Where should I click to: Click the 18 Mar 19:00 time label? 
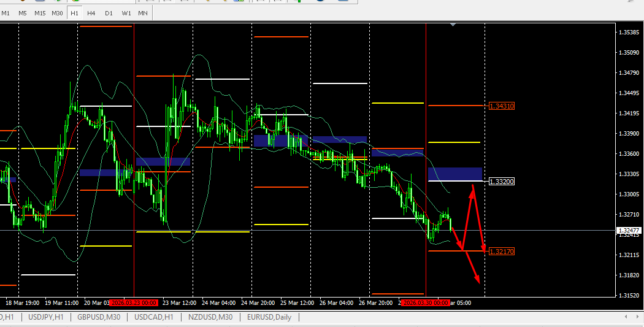(22, 302)
